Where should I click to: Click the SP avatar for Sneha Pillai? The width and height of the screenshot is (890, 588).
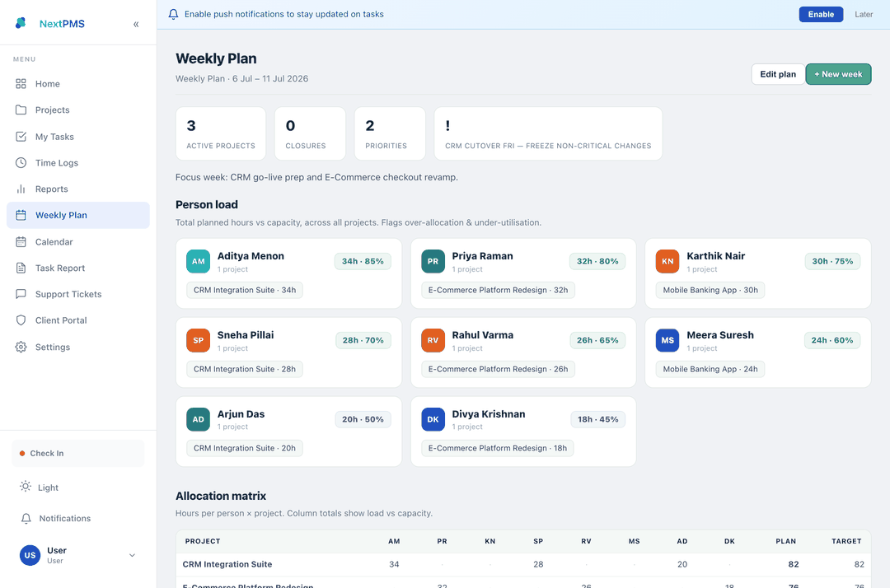click(198, 340)
